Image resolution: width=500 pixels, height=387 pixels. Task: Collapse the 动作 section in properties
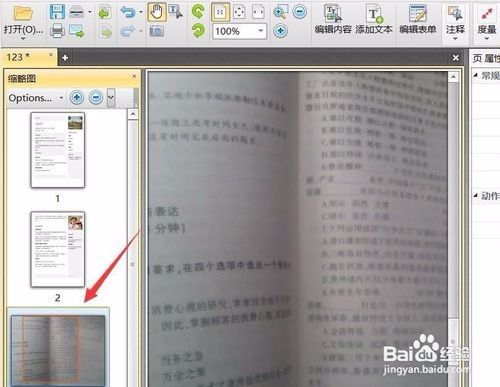pos(476,196)
